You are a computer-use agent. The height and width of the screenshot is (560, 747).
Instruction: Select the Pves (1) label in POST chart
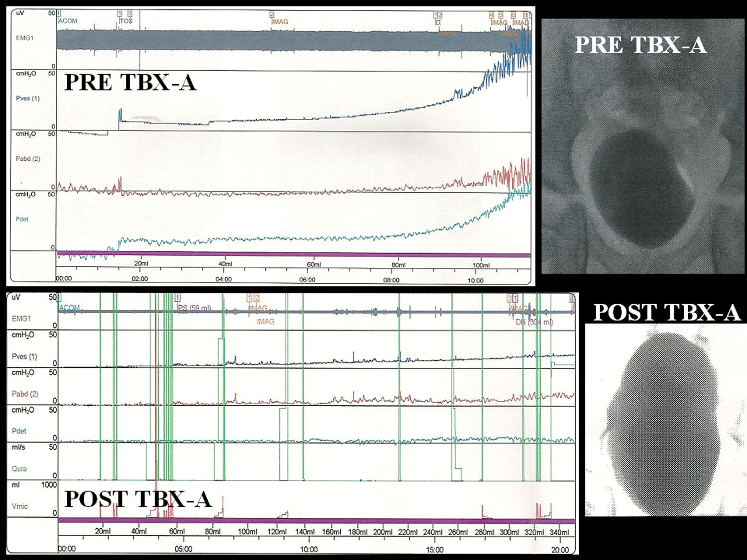[x=24, y=356]
